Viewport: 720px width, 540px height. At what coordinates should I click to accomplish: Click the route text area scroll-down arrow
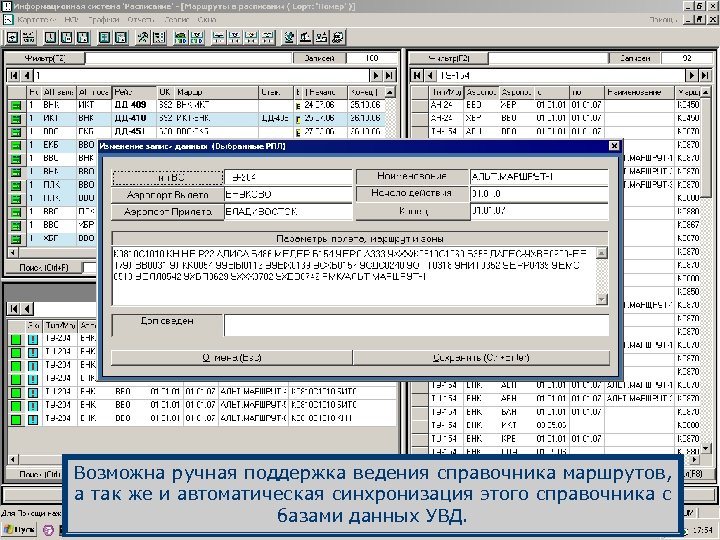click(x=602, y=299)
